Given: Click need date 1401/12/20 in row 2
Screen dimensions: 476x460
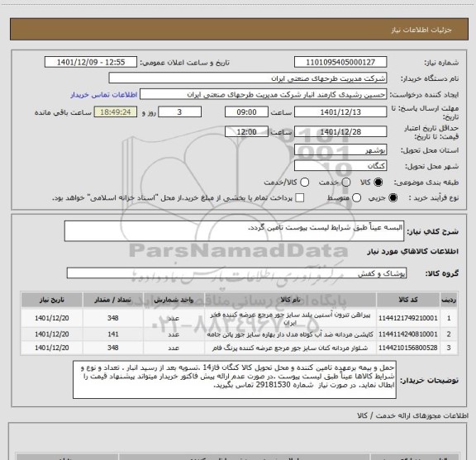Looking at the screenshot, I should click(x=51, y=334).
